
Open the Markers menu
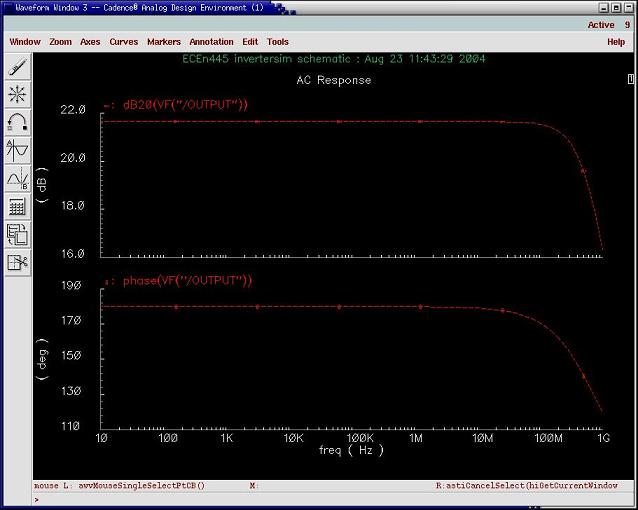(x=164, y=42)
